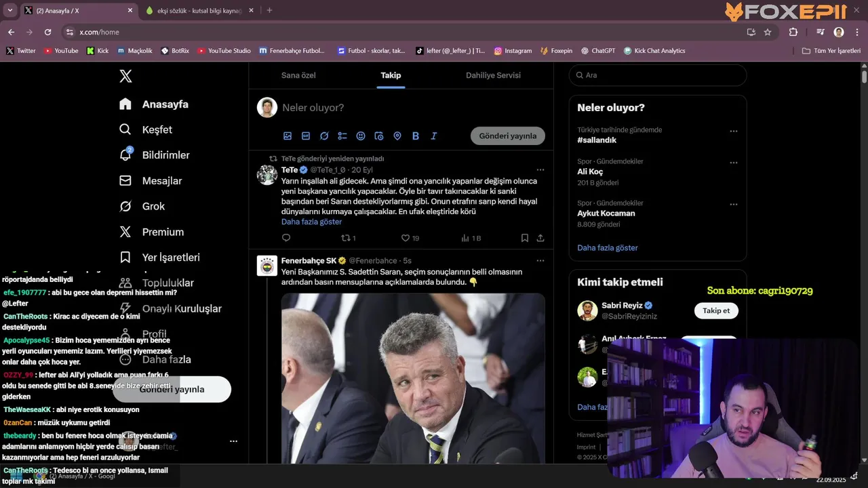View site information for x.com
Screen dimensions: 868x488
(69, 32)
